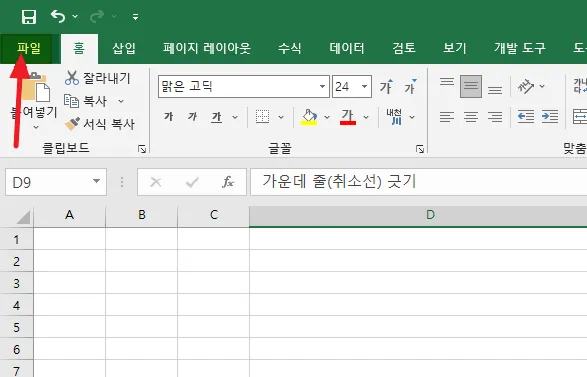Click 복사 copy button

(86, 101)
